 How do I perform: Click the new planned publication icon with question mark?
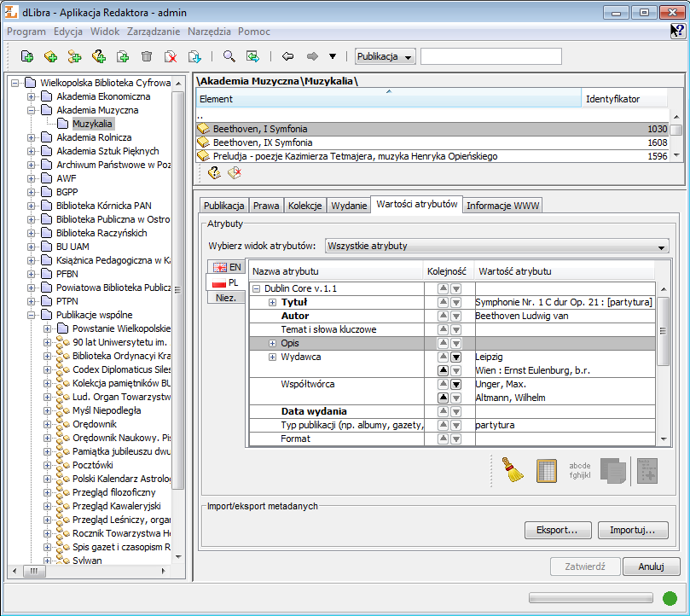coord(99,56)
